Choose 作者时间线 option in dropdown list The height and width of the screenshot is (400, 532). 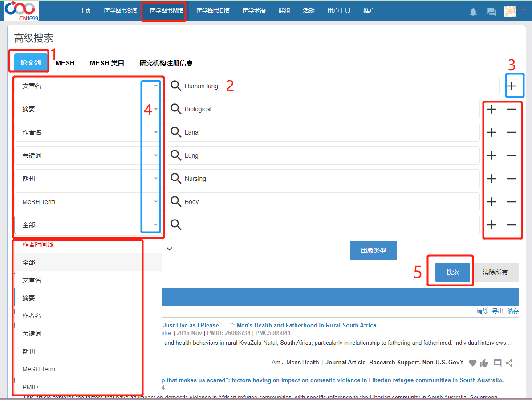38,245
